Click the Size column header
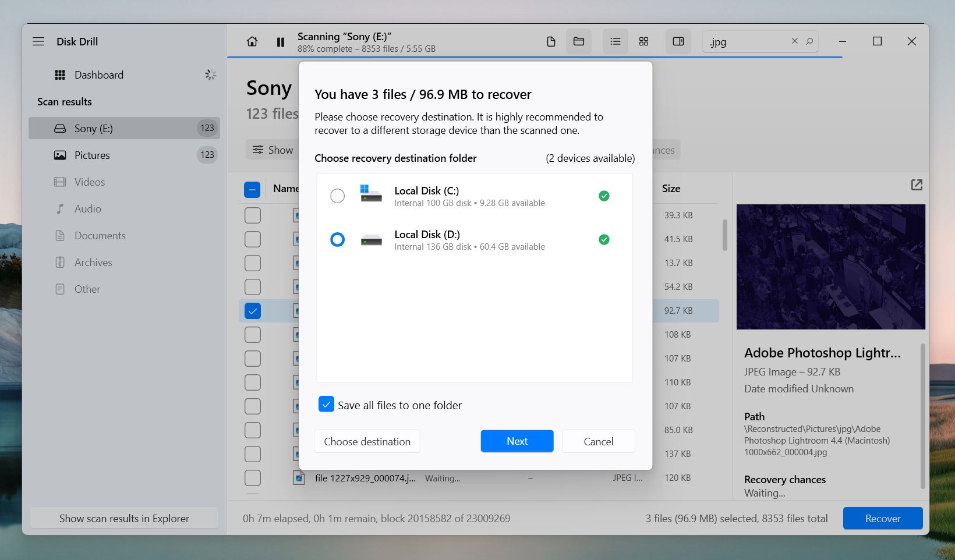This screenshot has height=560, width=955. tap(671, 188)
